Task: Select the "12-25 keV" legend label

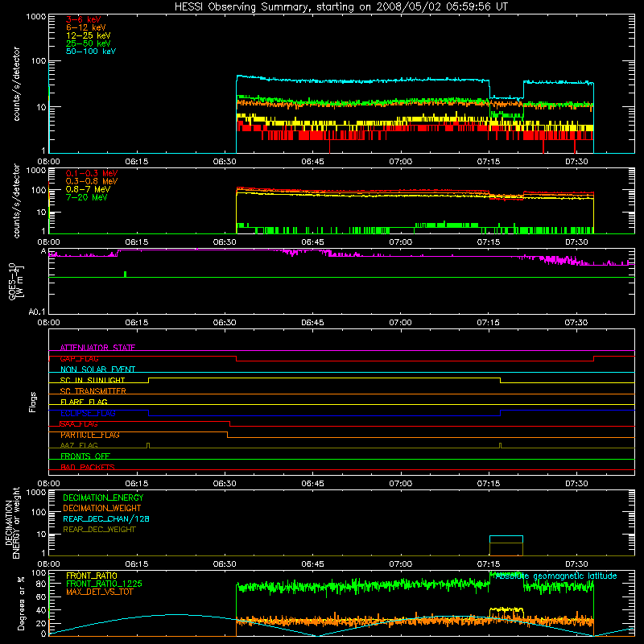Action: (x=89, y=35)
